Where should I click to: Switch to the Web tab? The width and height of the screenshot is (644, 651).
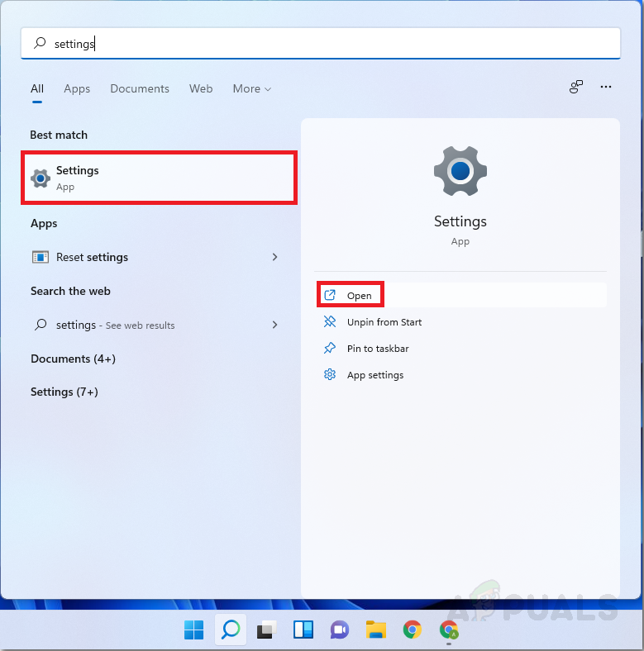click(x=201, y=88)
